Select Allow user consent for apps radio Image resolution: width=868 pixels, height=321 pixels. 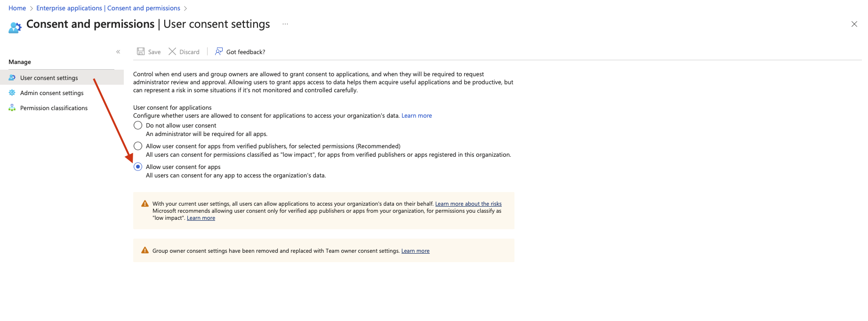pos(138,167)
